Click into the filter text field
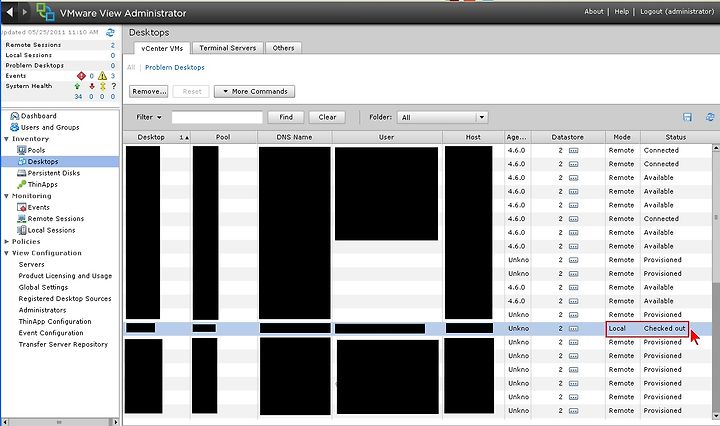This screenshot has height=426, width=720. [x=217, y=117]
